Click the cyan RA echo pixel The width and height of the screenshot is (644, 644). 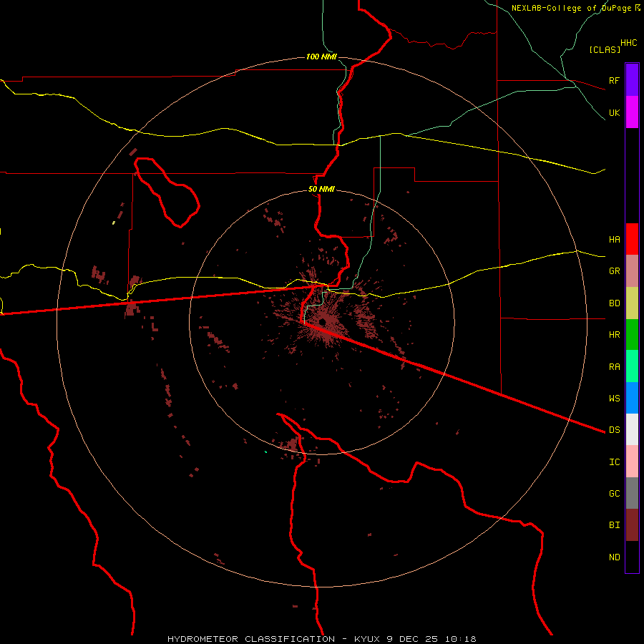pos(265,452)
